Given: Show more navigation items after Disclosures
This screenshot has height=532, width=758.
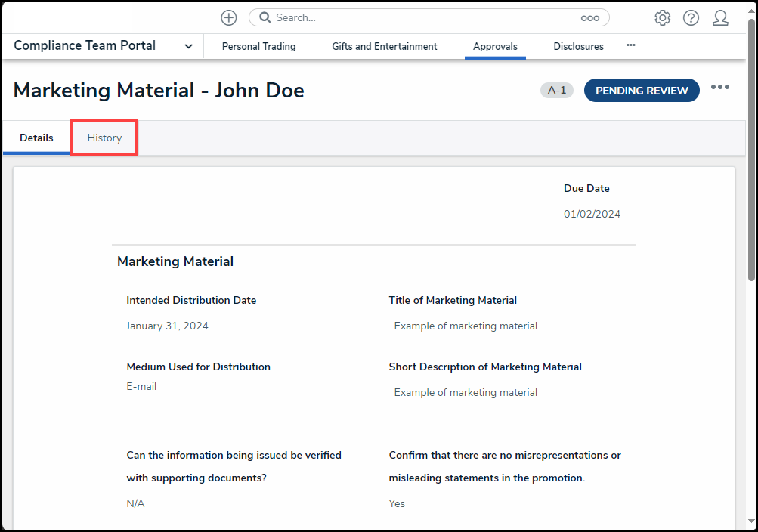Looking at the screenshot, I should coord(630,45).
